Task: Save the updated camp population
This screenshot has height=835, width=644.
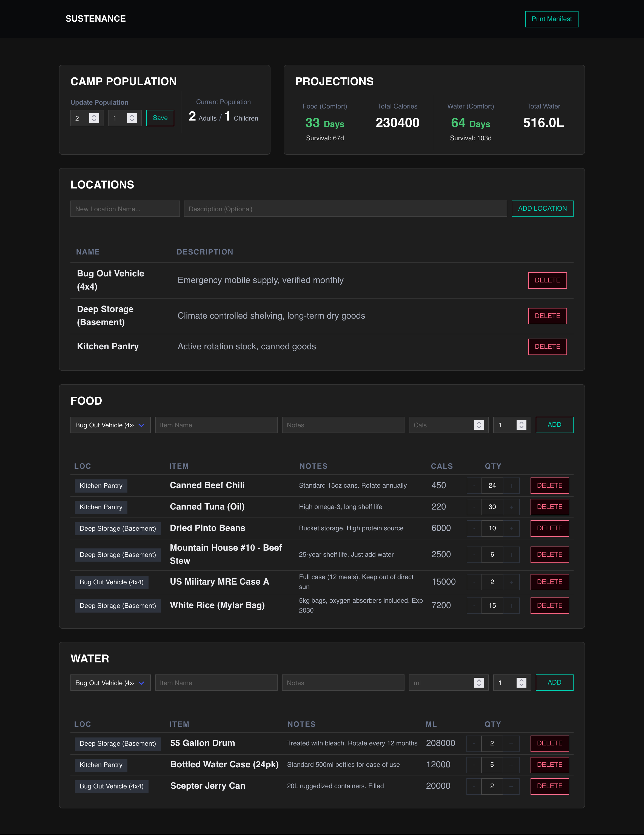Action: coord(160,118)
